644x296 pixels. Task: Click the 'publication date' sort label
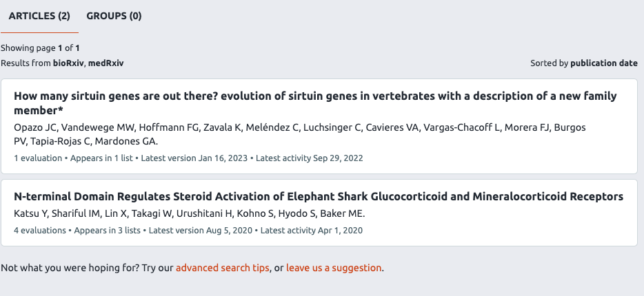603,63
